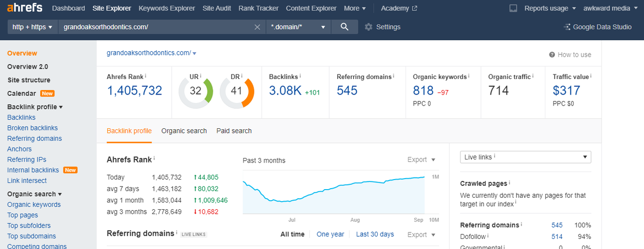The width and height of the screenshot is (644, 249).
Task: Open Broken backlinks in sidebar
Action: tap(33, 128)
